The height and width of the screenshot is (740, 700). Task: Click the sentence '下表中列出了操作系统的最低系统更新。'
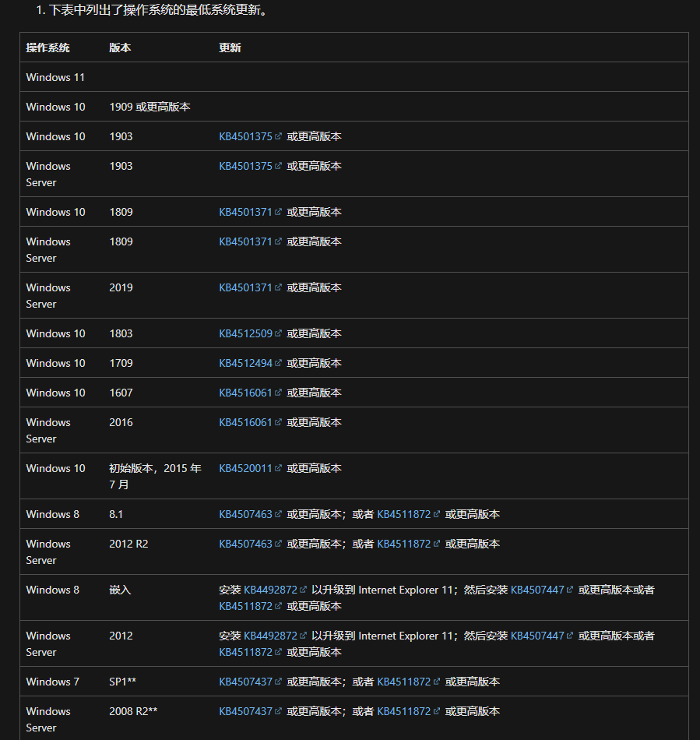pos(160,10)
